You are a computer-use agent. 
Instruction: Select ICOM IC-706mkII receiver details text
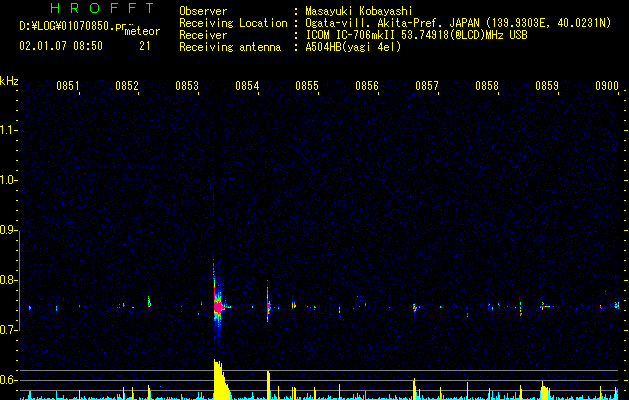(x=416, y=35)
